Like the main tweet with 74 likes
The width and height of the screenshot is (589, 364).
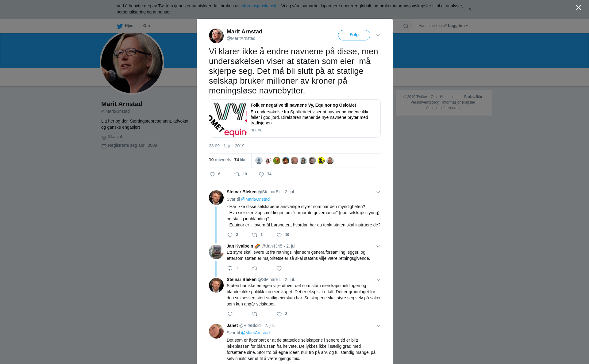click(261, 174)
